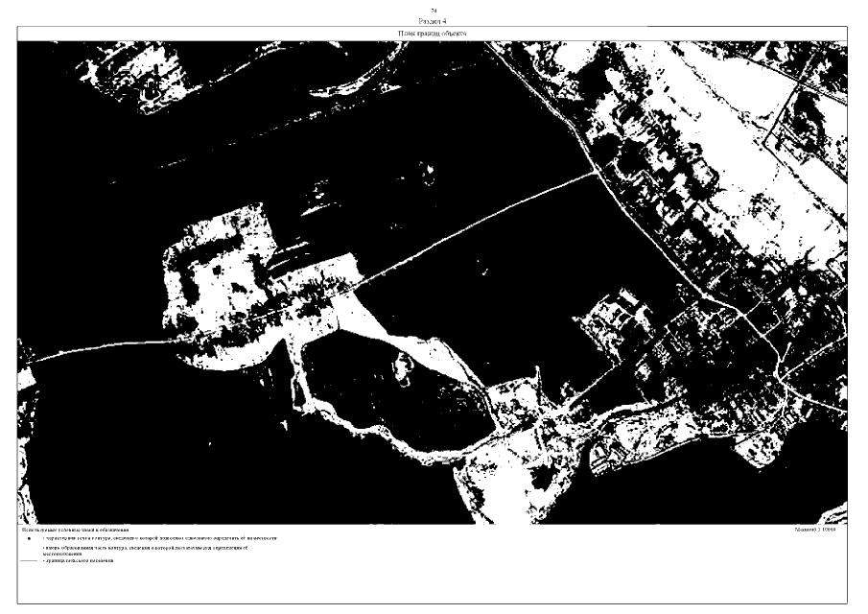Select the 'Раздел 4' section heading

(x=434, y=19)
